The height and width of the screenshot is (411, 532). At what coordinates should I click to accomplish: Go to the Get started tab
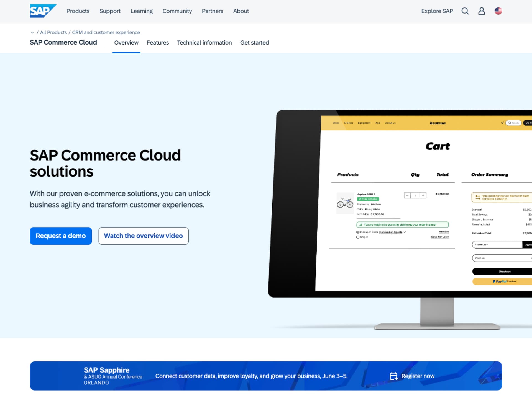(x=255, y=43)
